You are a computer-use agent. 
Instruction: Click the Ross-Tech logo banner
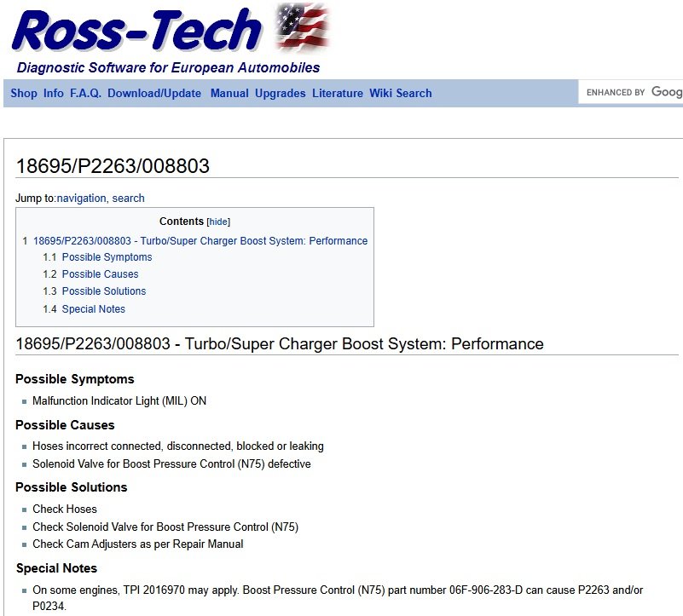tap(136, 31)
